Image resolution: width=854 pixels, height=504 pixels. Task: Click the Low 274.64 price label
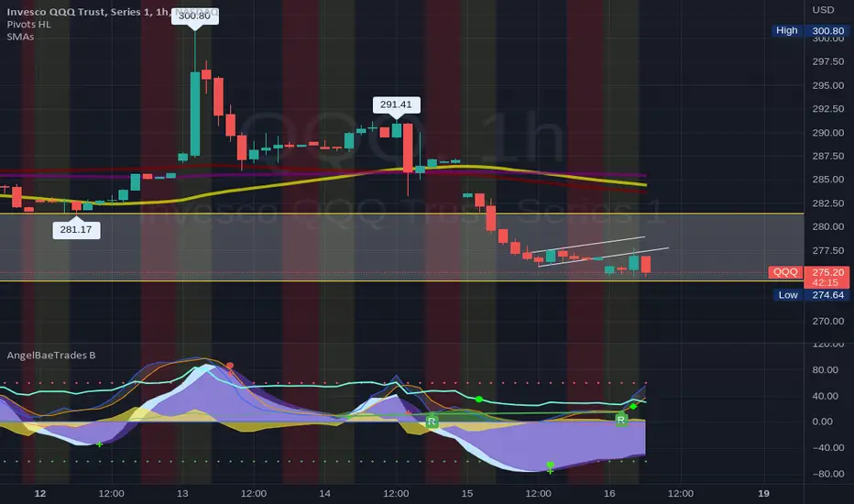tap(810, 295)
